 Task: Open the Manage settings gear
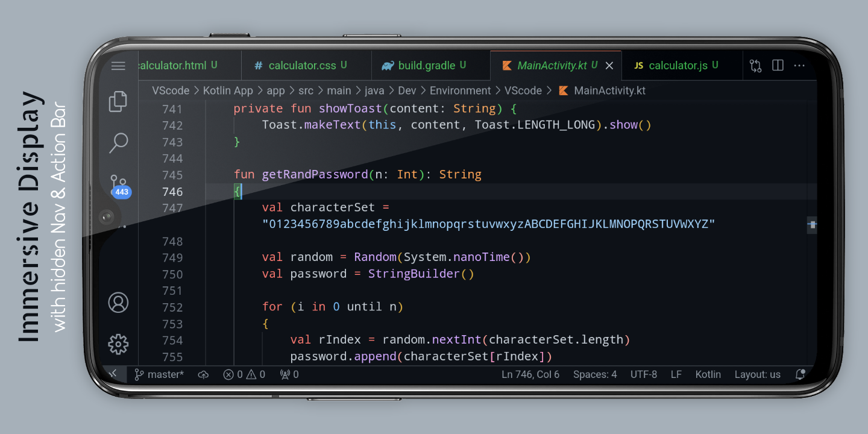(118, 344)
